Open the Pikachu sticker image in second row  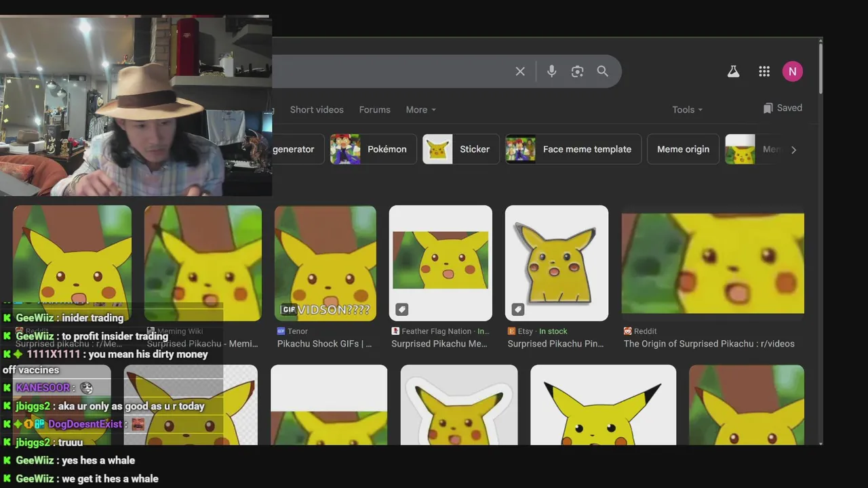coord(459,405)
